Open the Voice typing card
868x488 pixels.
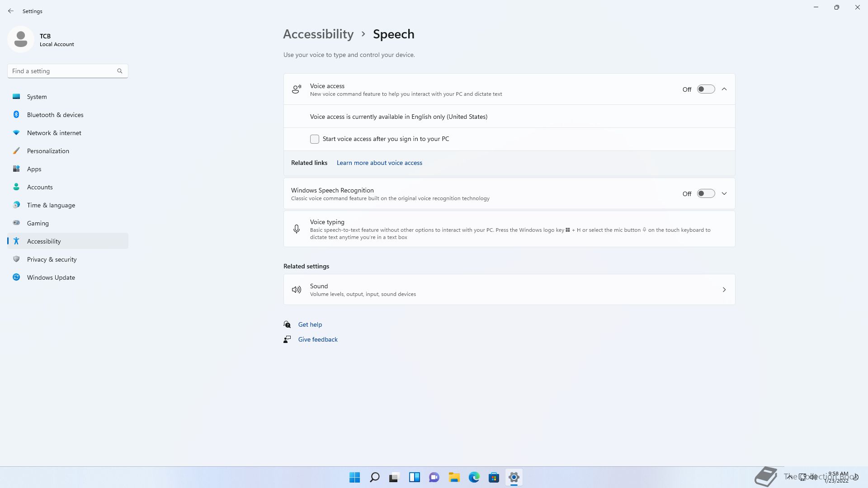(509, 229)
